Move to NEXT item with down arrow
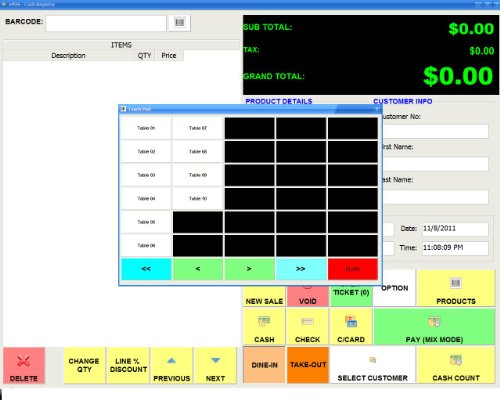The width and height of the screenshot is (500, 400). [x=215, y=366]
